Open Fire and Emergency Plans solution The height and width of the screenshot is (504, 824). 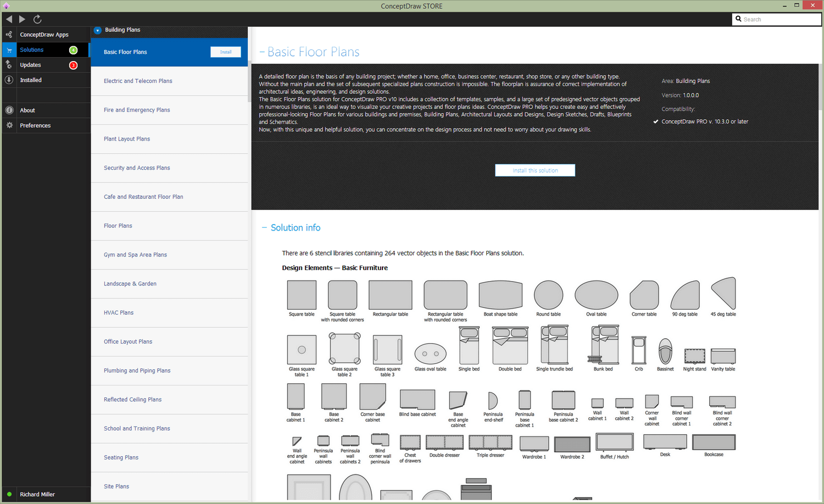(169, 110)
